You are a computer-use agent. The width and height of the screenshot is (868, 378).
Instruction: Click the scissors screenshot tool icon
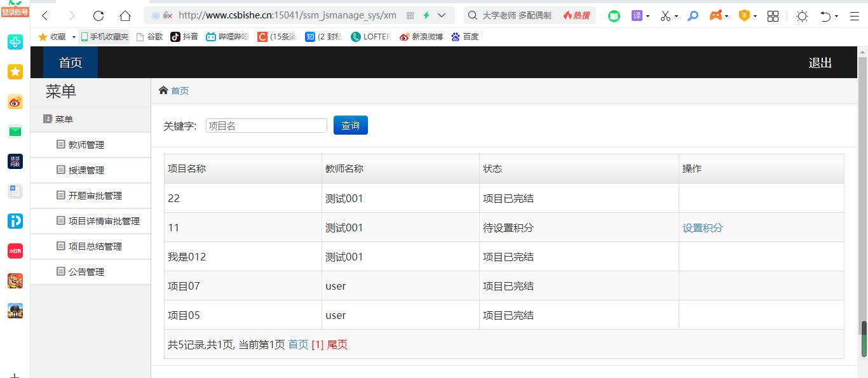click(665, 16)
